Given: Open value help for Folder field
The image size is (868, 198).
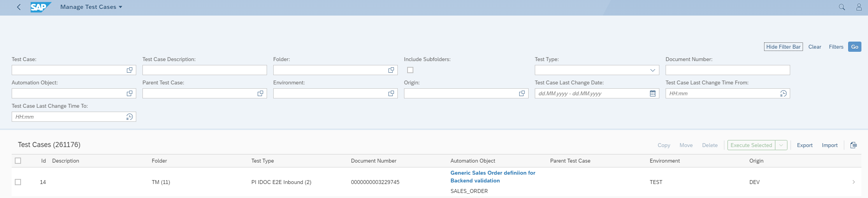Looking at the screenshot, I should 391,70.
